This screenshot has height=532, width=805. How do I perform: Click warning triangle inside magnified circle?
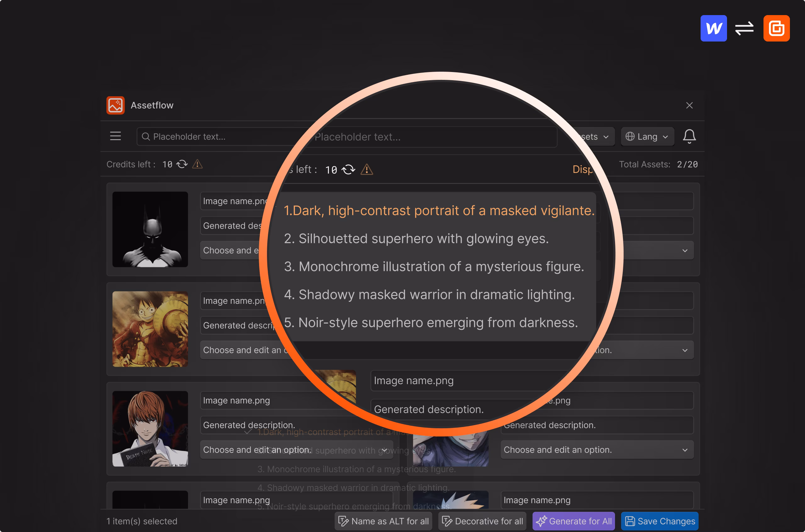tap(366, 169)
